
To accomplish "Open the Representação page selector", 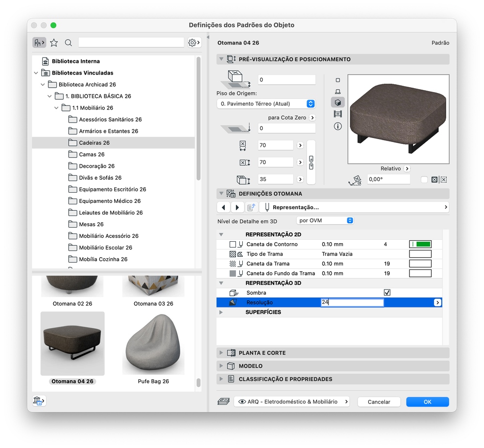I will pyautogui.click(x=354, y=207).
